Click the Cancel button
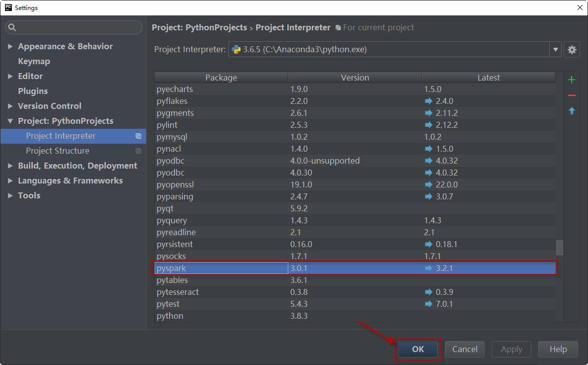588x365 pixels. coord(465,349)
